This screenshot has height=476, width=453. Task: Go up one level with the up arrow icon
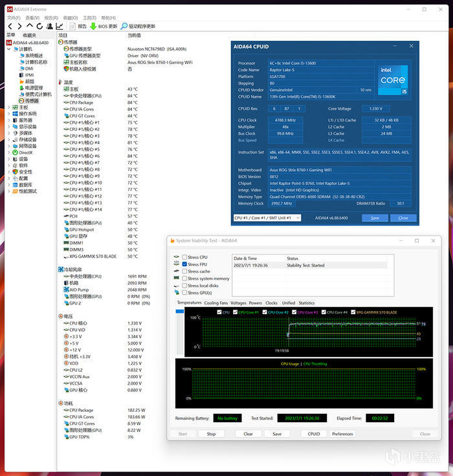[29, 26]
